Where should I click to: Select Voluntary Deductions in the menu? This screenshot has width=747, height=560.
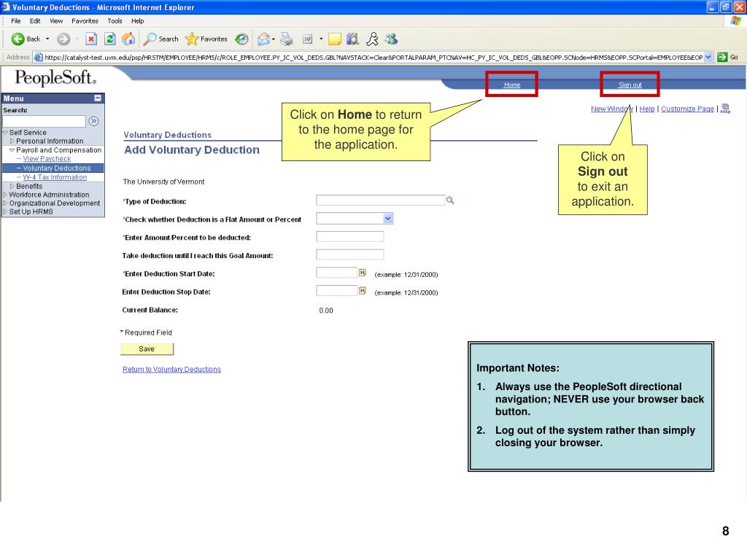pyautogui.click(x=57, y=168)
